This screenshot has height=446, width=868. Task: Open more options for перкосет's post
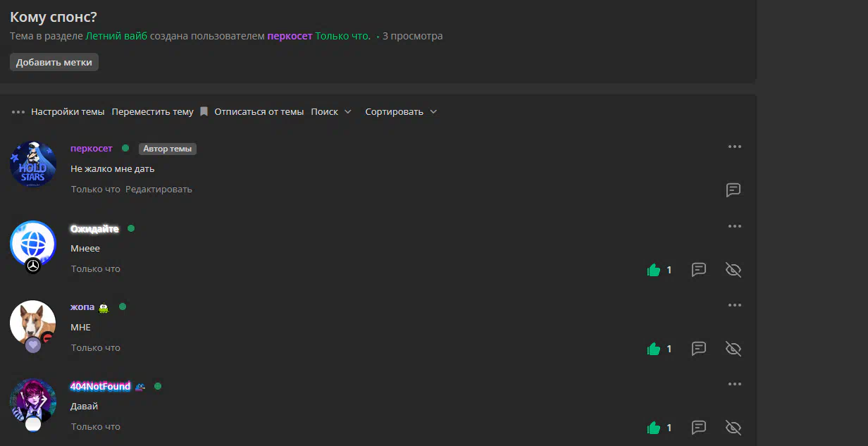tap(735, 147)
